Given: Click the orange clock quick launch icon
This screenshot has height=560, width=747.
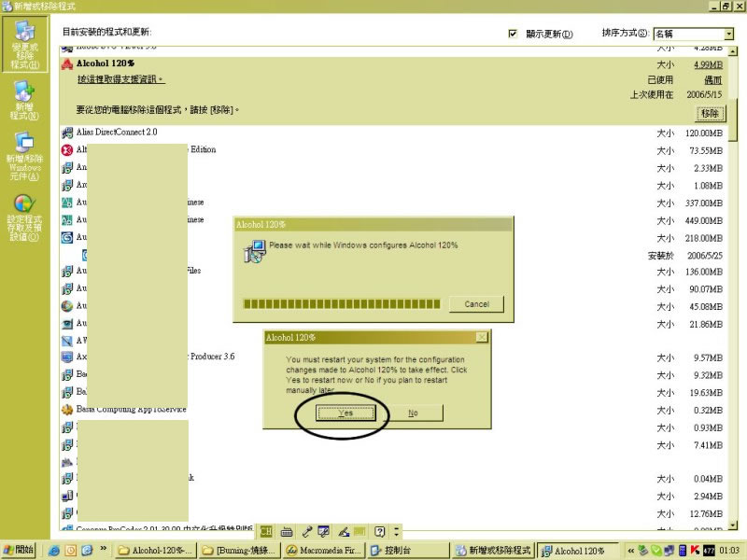Looking at the screenshot, I should click(71, 551).
